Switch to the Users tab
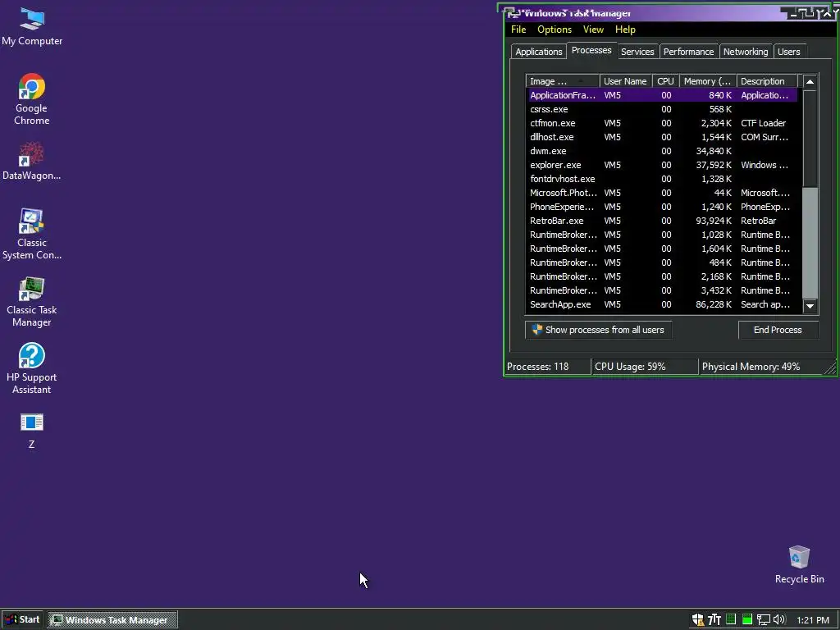This screenshot has height=630, width=840. pos(788,52)
